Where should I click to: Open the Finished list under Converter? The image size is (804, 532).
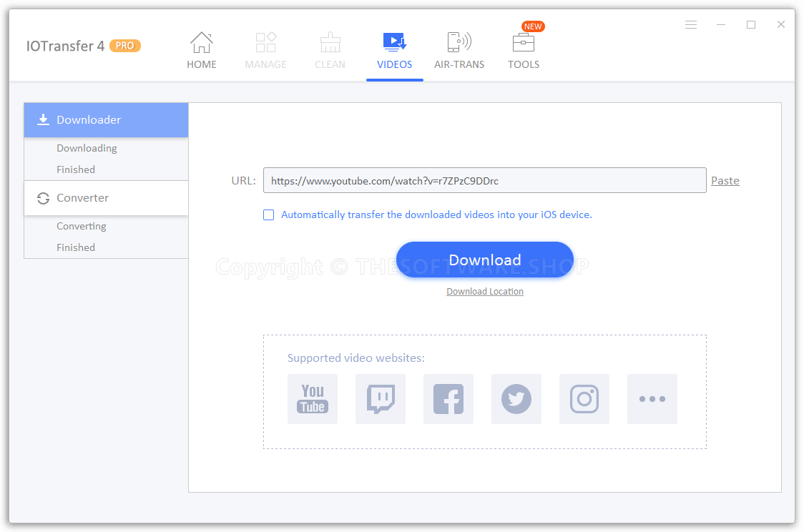coord(76,247)
